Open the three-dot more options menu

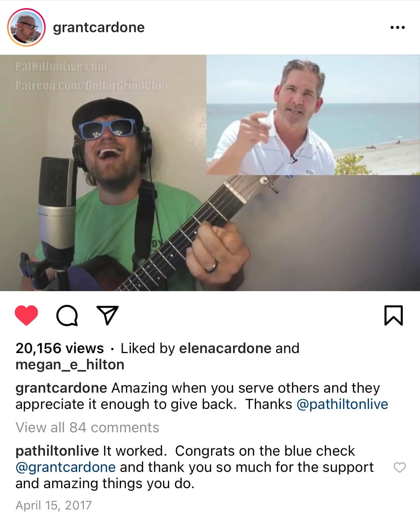click(x=397, y=27)
